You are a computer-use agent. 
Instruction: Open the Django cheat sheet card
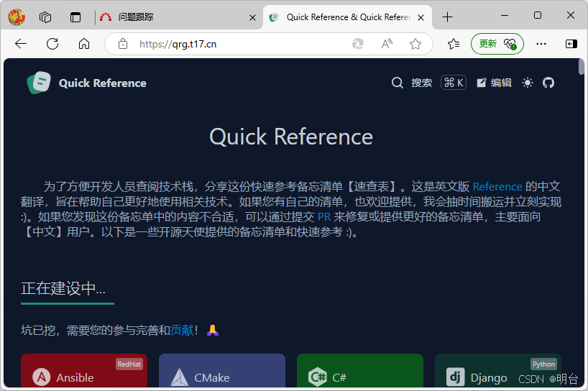[498, 370]
